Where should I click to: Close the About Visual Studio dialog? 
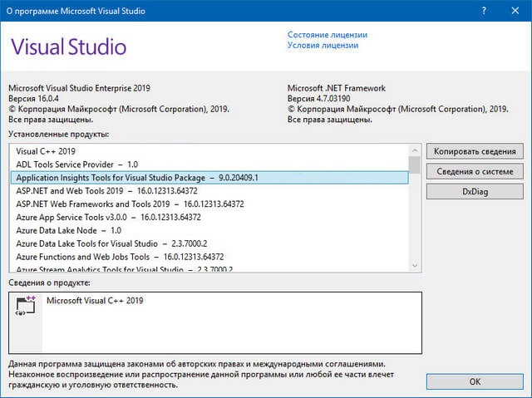click(515, 10)
